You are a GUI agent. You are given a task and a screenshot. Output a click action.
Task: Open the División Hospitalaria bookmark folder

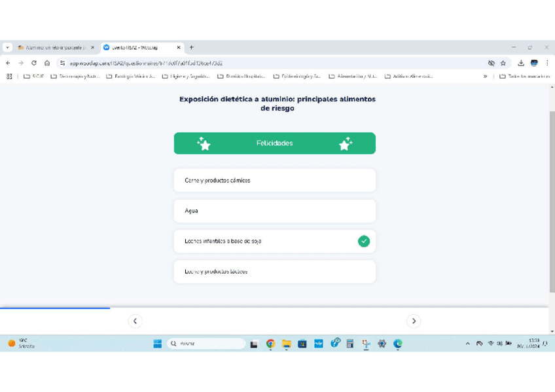(242, 76)
